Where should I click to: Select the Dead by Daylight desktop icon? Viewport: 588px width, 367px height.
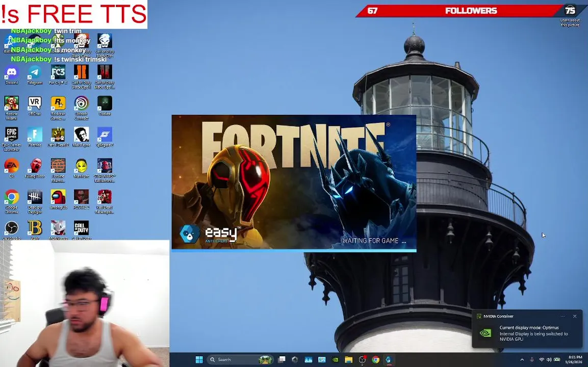coord(35,201)
